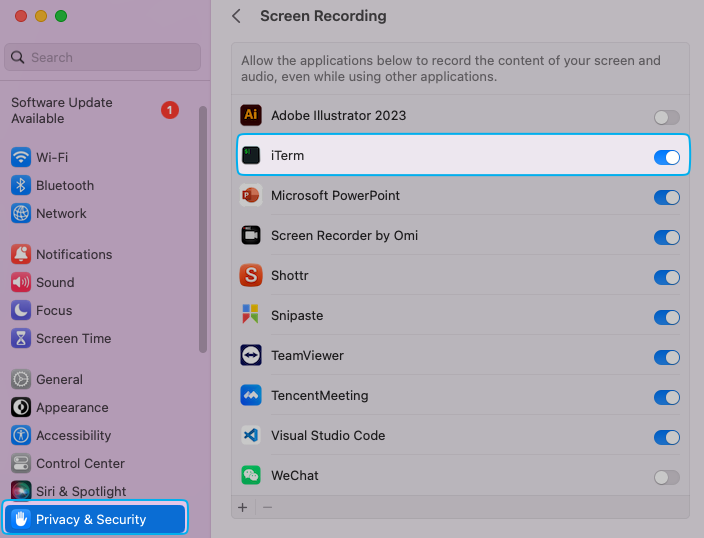Click the TencentMeeting app icon
704x538 pixels.
pos(251,396)
